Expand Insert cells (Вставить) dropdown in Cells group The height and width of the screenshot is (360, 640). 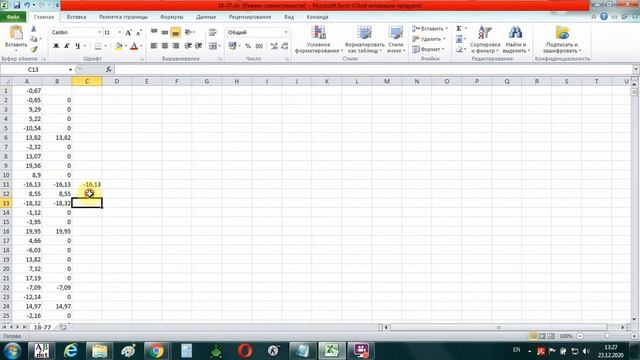click(447, 29)
